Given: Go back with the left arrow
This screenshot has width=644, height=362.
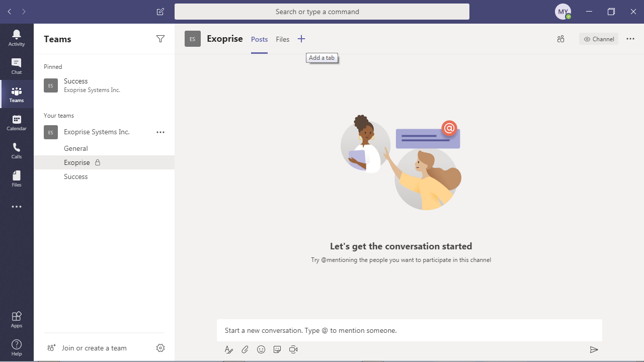Looking at the screenshot, I should pos(10,12).
